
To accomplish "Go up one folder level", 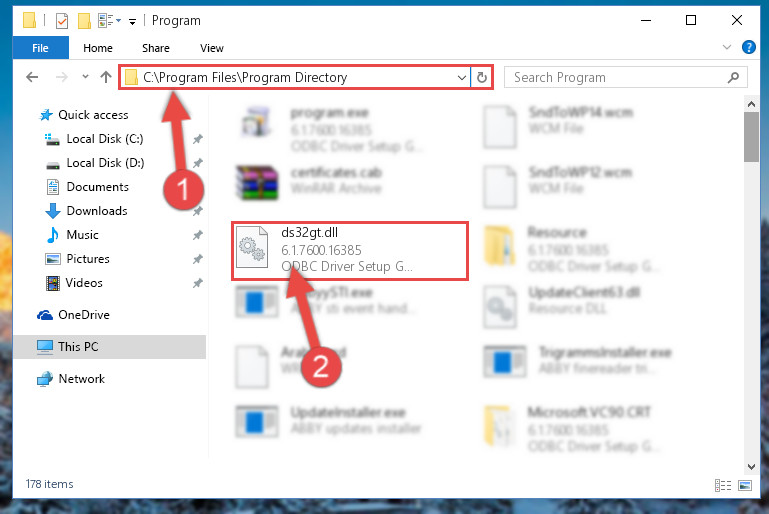I will (x=106, y=77).
